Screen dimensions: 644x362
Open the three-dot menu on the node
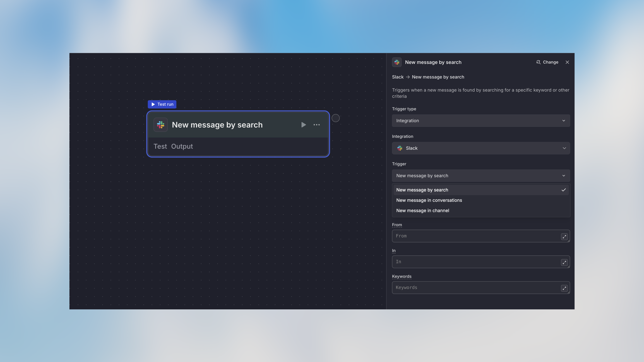pos(316,125)
